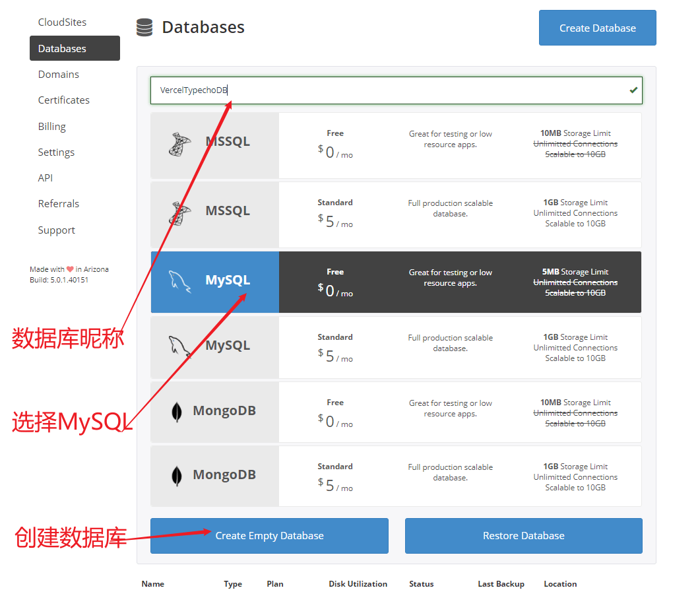Open the API section in the sidebar
Screen dimensions: 700x590
(x=45, y=178)
